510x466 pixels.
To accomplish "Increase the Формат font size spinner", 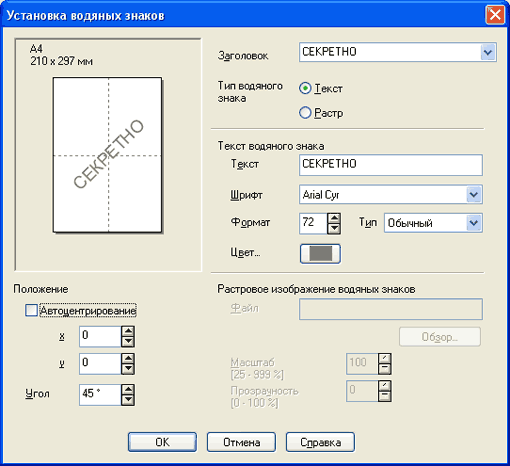I will (x=334, y=218).
